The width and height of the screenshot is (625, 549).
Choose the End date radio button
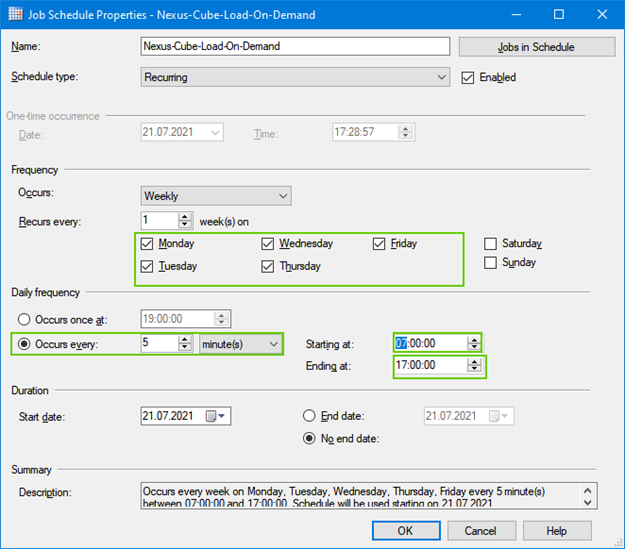(x=310, y=416)
